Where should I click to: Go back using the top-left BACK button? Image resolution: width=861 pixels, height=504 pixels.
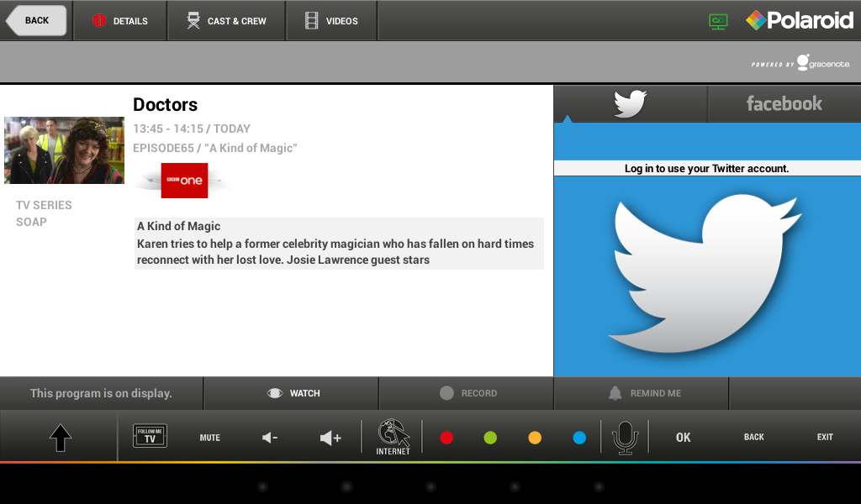pos(36,20)
